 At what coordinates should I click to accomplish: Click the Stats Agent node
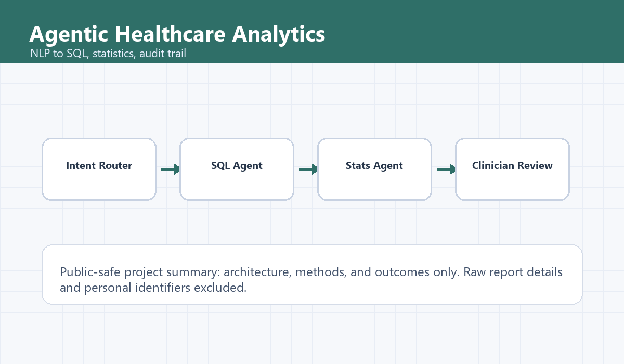[x=374, y=169]
